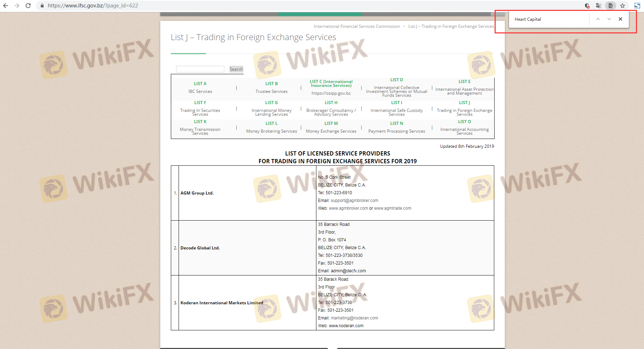Bookmark this page with the star icon

click(623, 6)
